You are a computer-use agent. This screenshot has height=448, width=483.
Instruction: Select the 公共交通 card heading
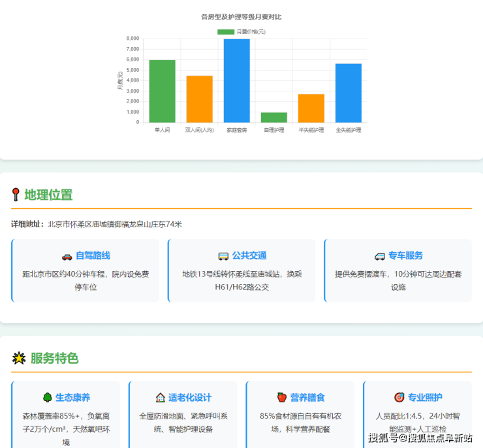[249, 256]
